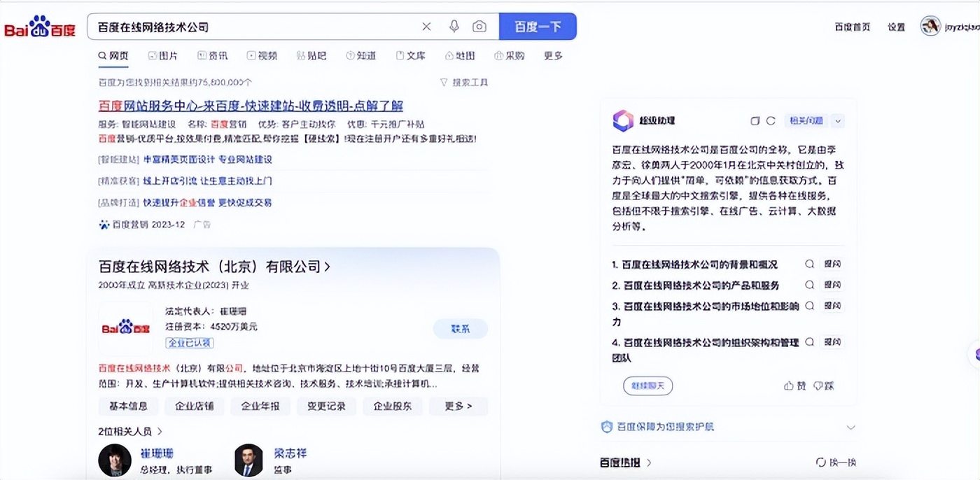Image resolution: width=980 pixels, height=480 pixels.
Task: Click search icon beside 市场地位和影响力 question
Action: point(810,306)
